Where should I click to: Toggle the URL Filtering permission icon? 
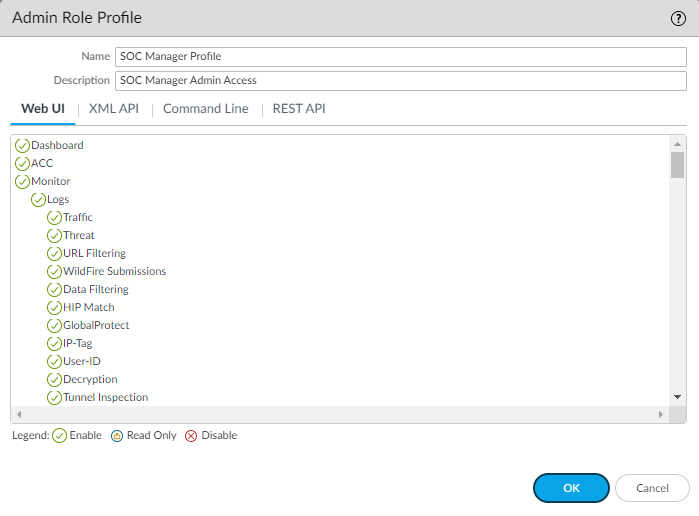[55, 254]
